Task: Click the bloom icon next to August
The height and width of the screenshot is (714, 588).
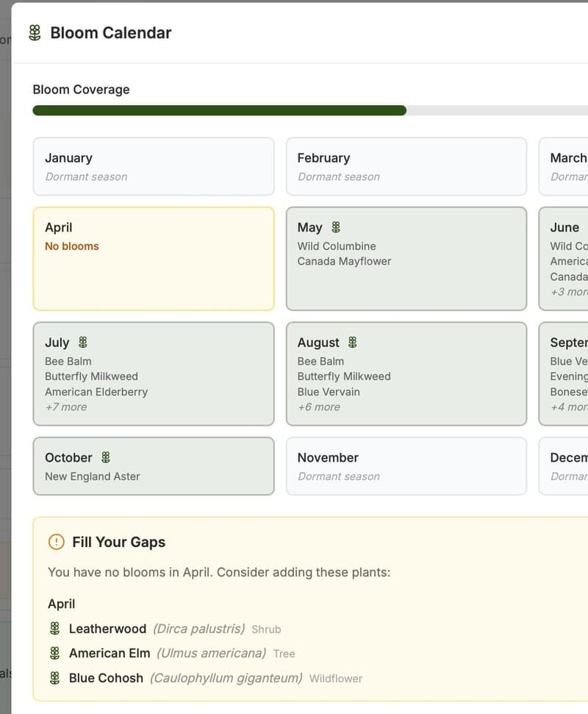Action: click(351, 342)
